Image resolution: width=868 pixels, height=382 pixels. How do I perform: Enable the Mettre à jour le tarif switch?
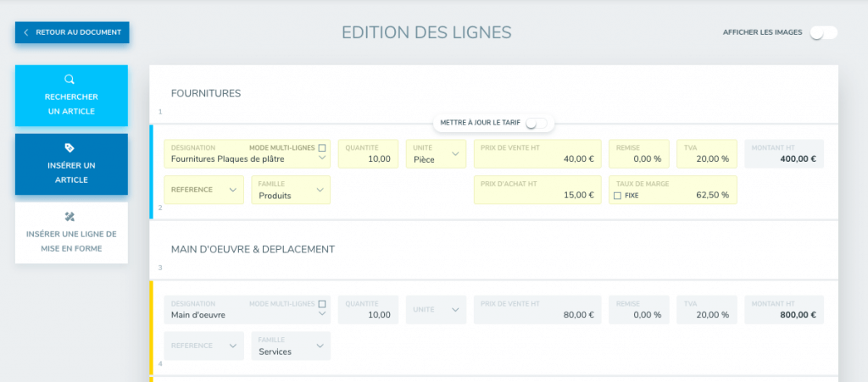click(x=536, y=124)
